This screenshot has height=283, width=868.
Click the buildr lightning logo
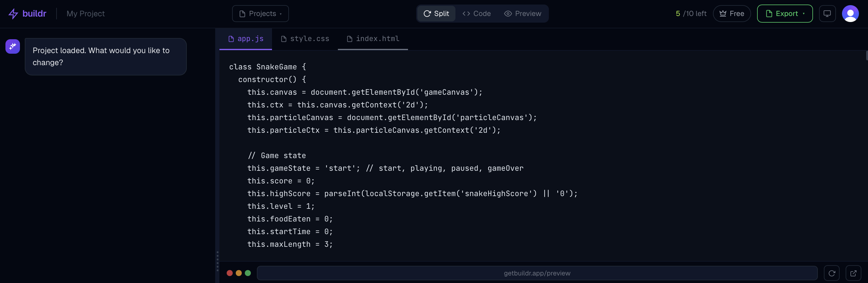13,14
